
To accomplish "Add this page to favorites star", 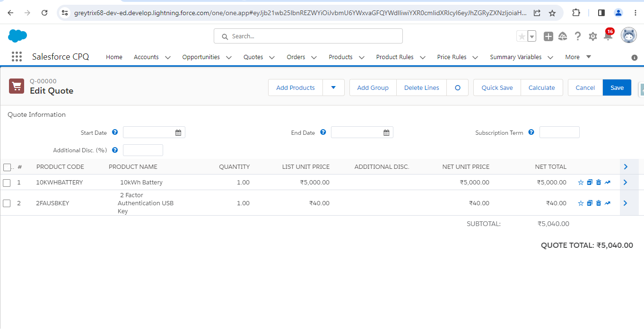I will tap(522, 36).
